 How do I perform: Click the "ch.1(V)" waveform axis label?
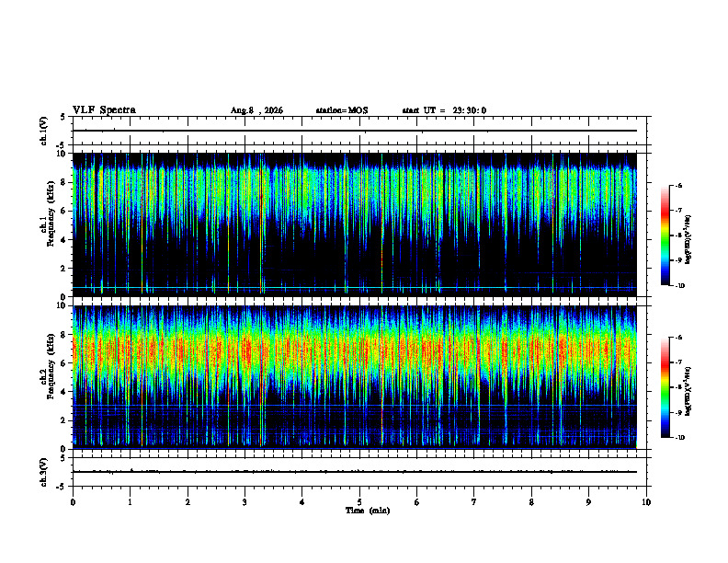click(x=44, y=131)
